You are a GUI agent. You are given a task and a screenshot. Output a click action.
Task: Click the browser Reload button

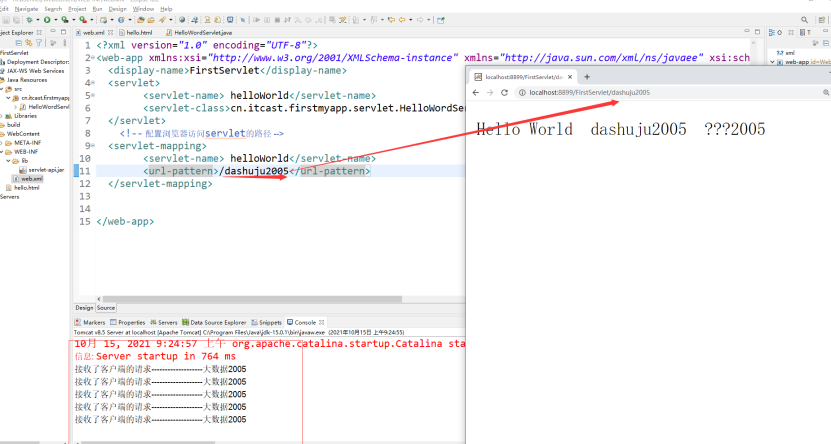[x=505, y=93]
